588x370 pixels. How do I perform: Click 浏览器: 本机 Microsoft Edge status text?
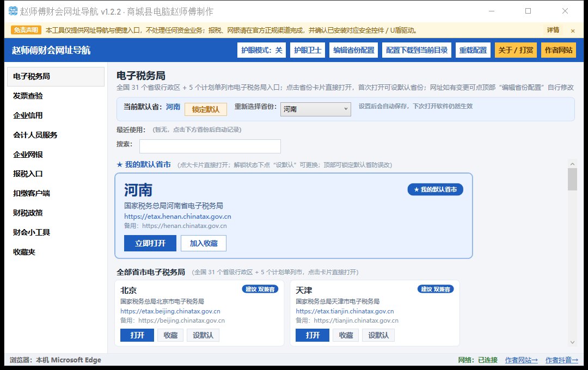tap(56, 360)
